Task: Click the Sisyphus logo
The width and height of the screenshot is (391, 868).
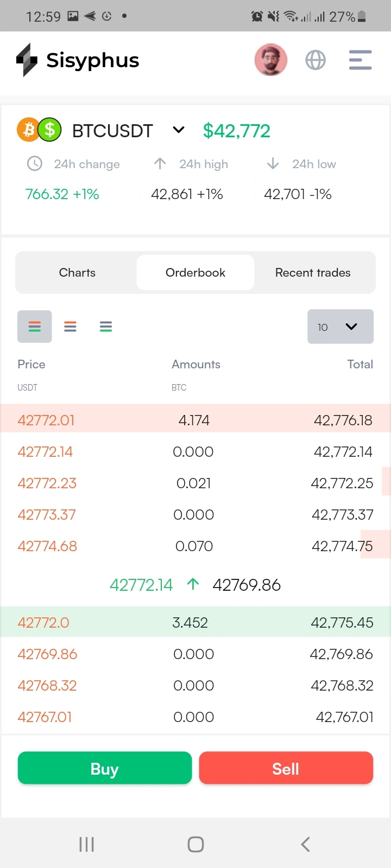Action: point(78,60)
